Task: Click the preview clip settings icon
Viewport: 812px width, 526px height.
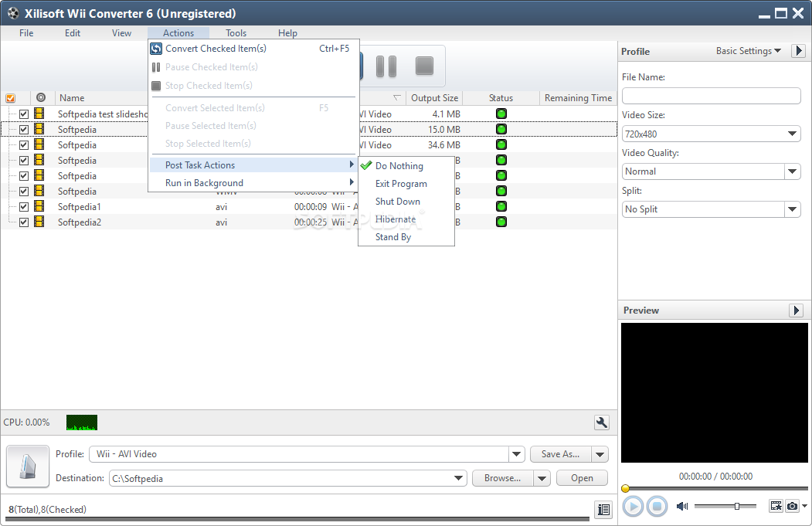Action: 776,506
